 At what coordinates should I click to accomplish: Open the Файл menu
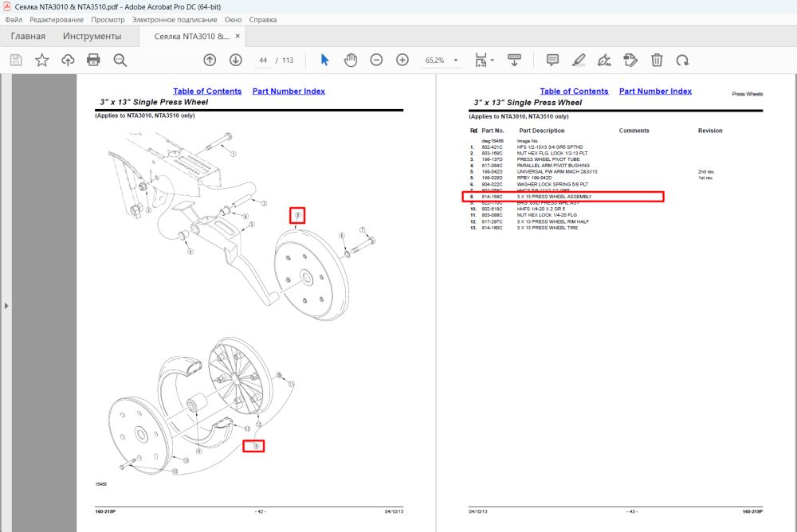point(14,20)
